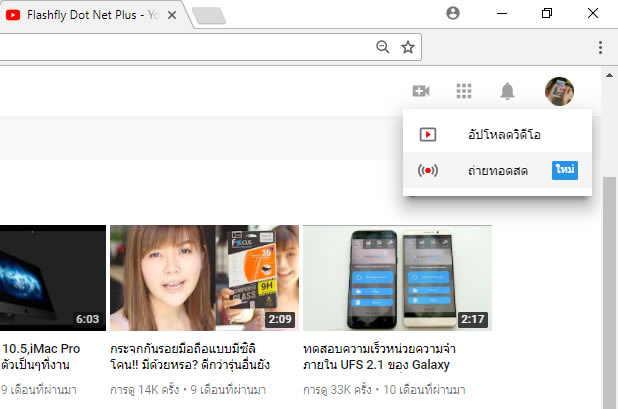This screenshot has height=409, width=618.
Task: Click the red live broadcast icon
Action: pos(427,170)
